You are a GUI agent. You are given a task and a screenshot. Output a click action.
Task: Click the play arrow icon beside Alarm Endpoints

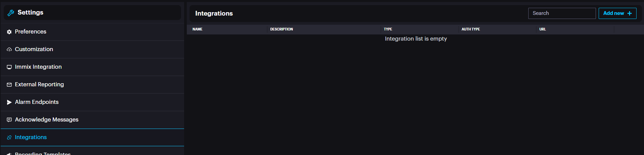[x=9, y=102]
